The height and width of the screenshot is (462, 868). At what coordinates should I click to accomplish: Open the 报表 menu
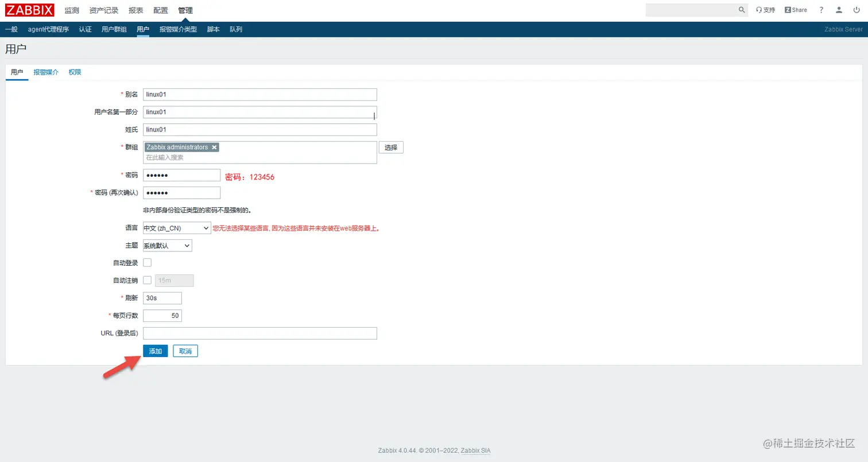136,10
